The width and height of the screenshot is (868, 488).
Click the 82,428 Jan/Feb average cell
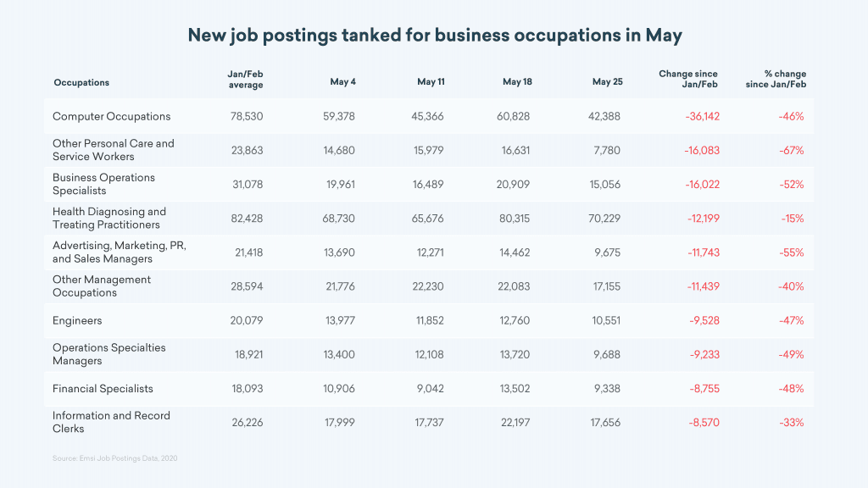coord(247,218)
